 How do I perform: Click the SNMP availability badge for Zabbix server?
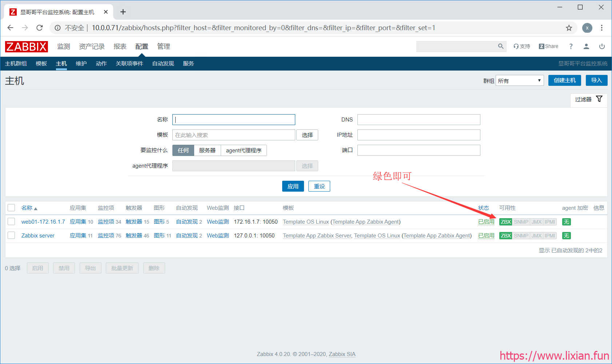coord(521,236)
